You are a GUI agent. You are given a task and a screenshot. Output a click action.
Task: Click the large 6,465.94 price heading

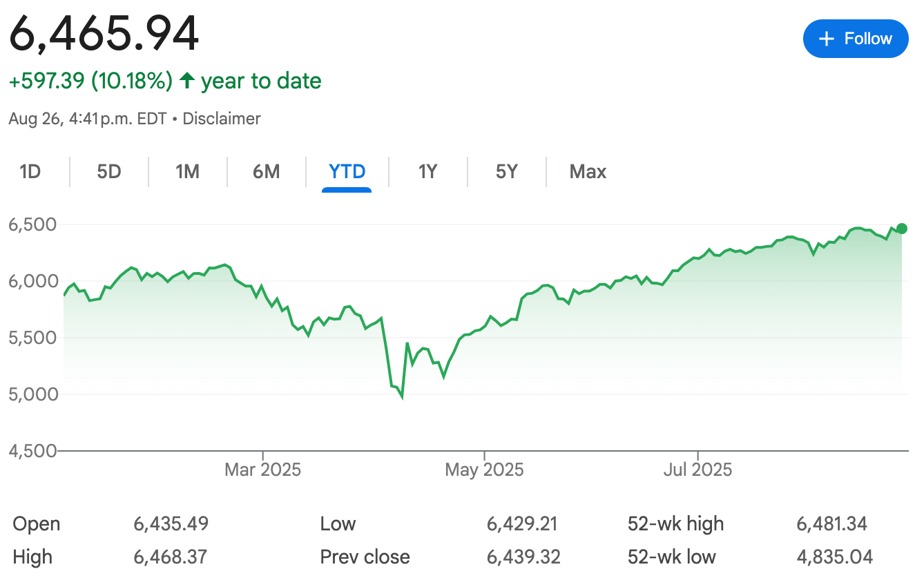(104, 33)
